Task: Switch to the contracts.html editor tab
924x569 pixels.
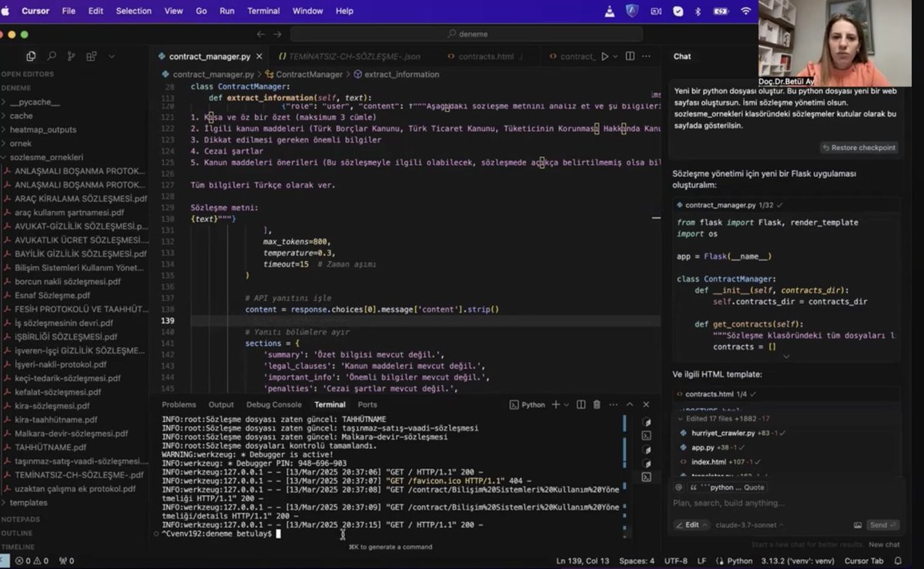Action: pos(485,56)
